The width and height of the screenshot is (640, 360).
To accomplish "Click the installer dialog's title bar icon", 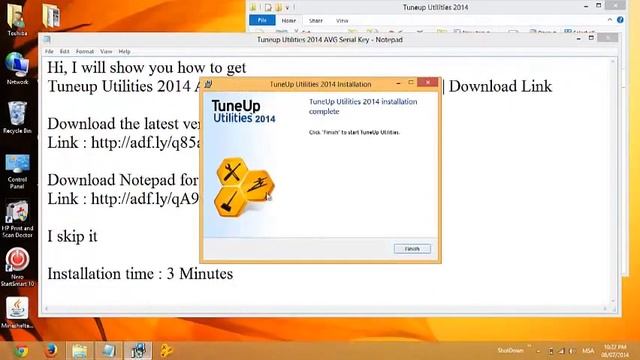I will click(x=209, y=84).
